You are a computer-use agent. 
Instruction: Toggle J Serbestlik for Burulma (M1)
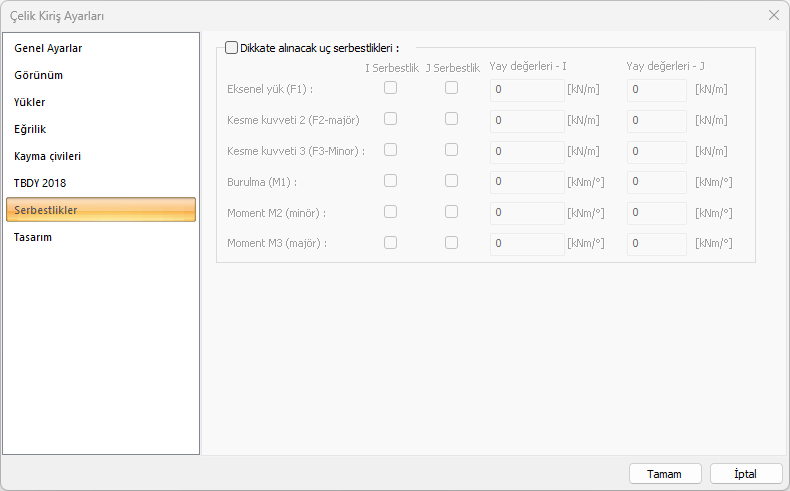click(452, 181)
